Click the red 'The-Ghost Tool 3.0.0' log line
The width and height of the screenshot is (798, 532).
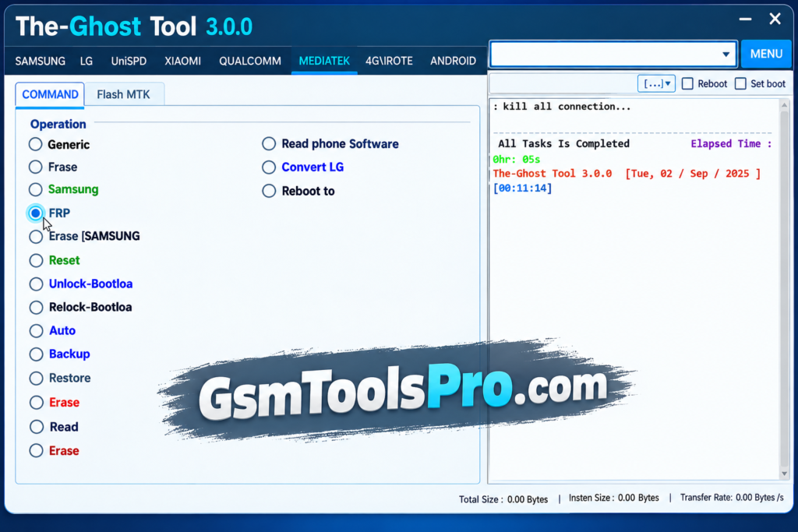point(553,174)
